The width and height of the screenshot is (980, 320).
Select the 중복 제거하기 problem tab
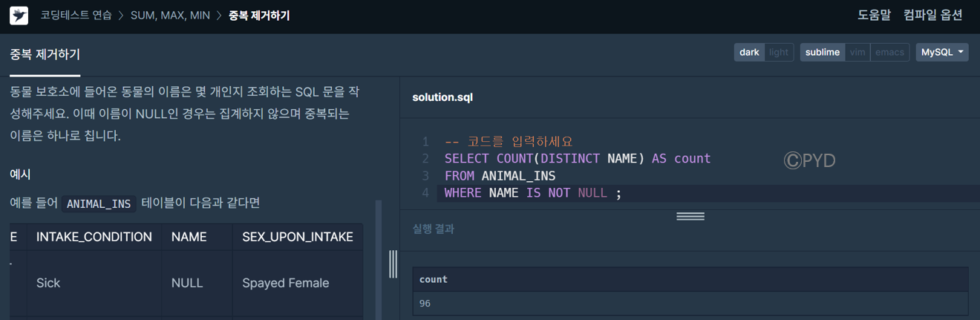[45, 54]
